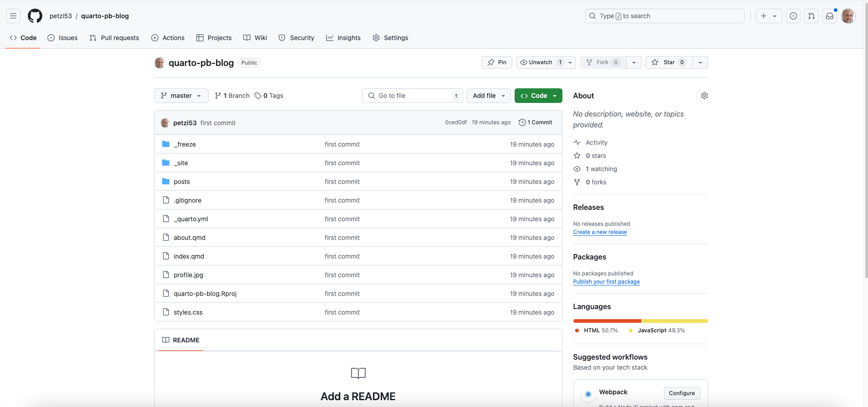Open the pull requests icon in header
This screenshot has height=407, width=868.
tap(812, 16)
